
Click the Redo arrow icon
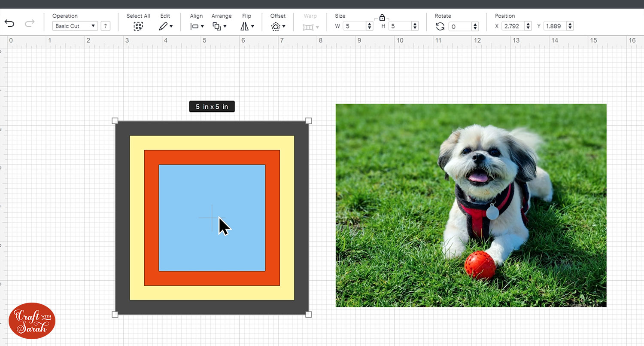click(30, 23)
